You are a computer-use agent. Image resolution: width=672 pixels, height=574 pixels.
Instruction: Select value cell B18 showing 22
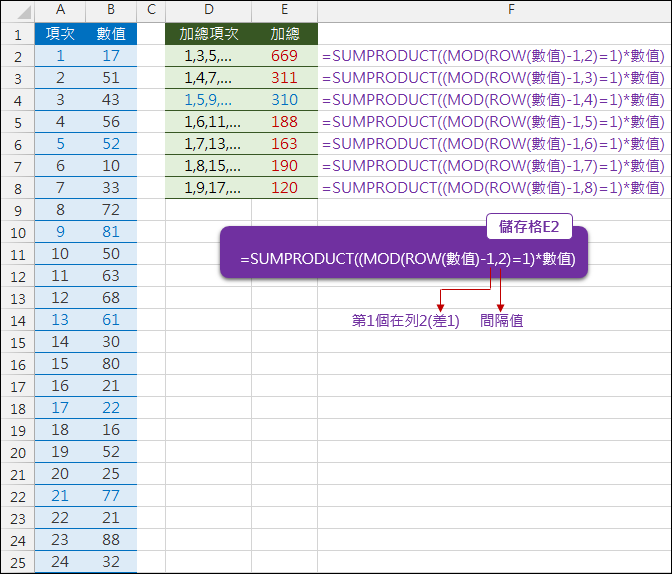click(111, 408)
